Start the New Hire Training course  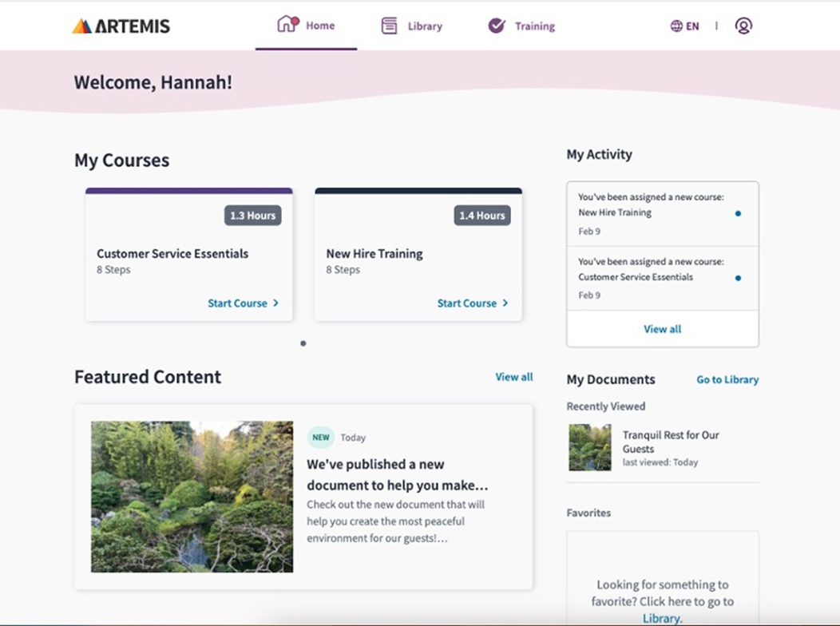click(466, 303)
